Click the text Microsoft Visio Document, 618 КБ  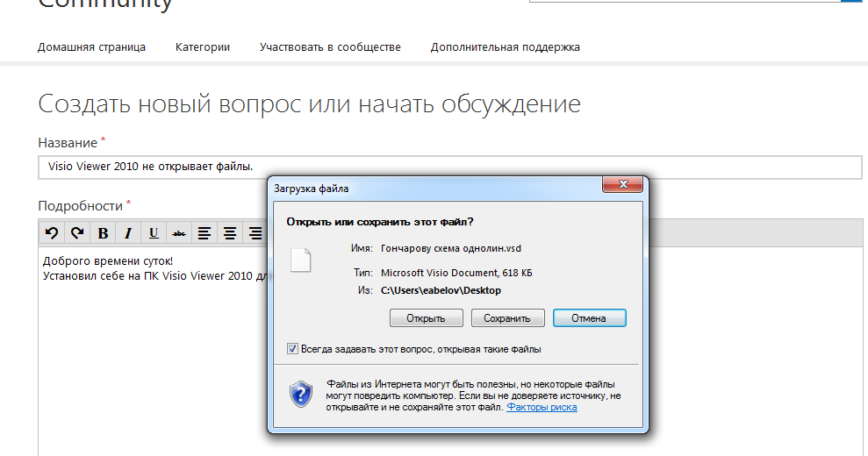[x=456, y=273]
